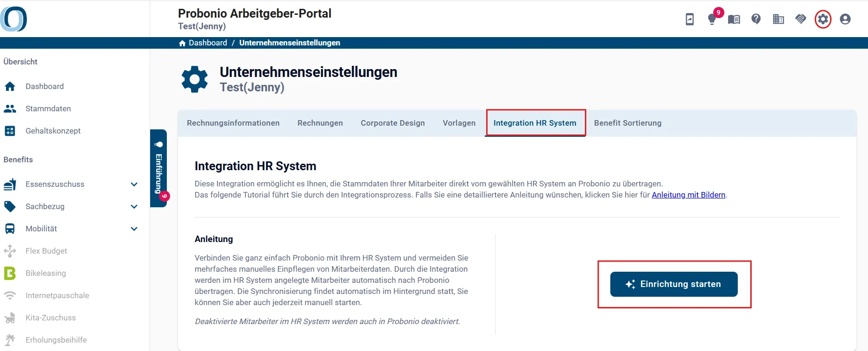Select Essenszuschuss in the sidebar
The height and width of the screenshot is (351, 868).
pyautogui.click(x=55, y=184)
